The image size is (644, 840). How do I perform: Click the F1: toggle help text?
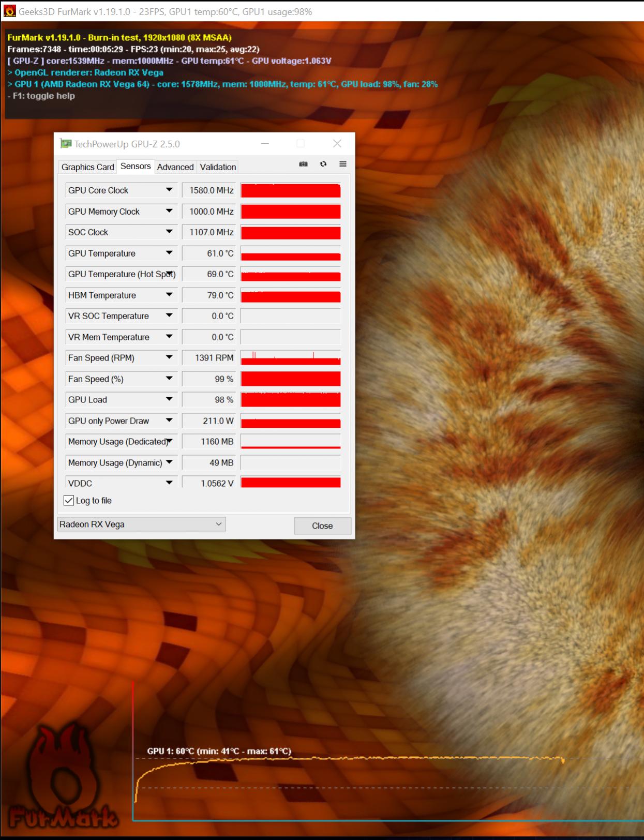pyautogui.click(x=41, y=96)
